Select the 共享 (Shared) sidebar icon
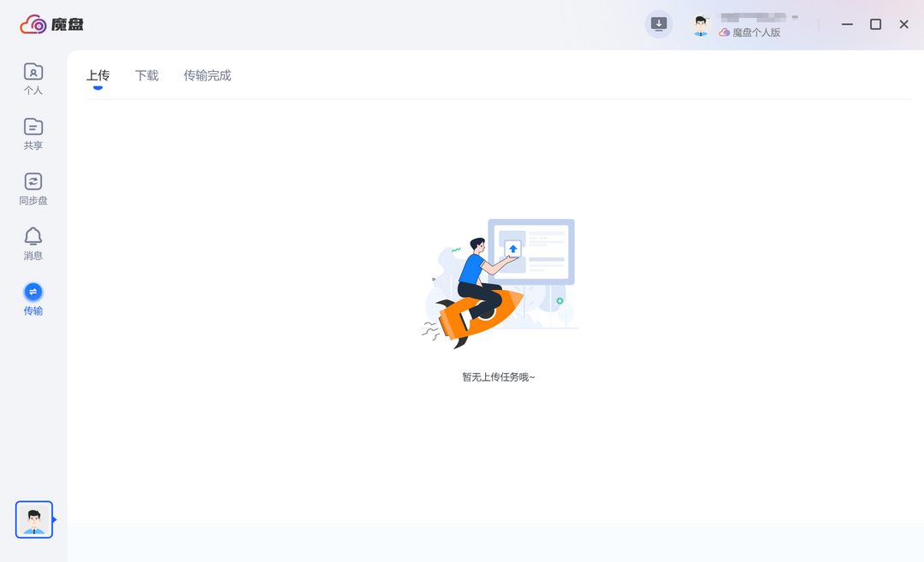Viewport: 924px width, 562px height. point(33,133)
